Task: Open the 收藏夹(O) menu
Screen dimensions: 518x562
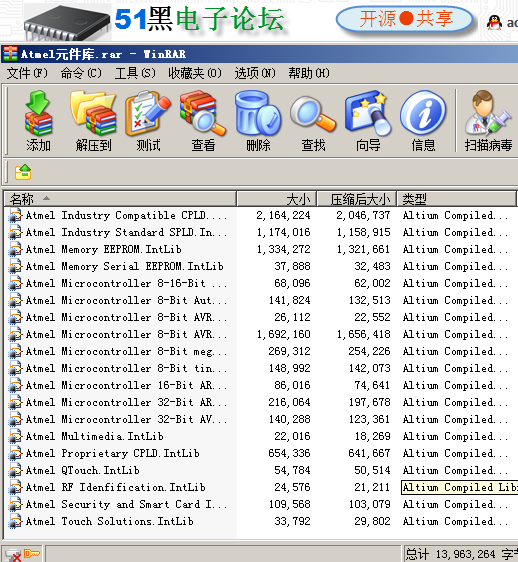Action: pyautogui.click(x=195, y=73)
